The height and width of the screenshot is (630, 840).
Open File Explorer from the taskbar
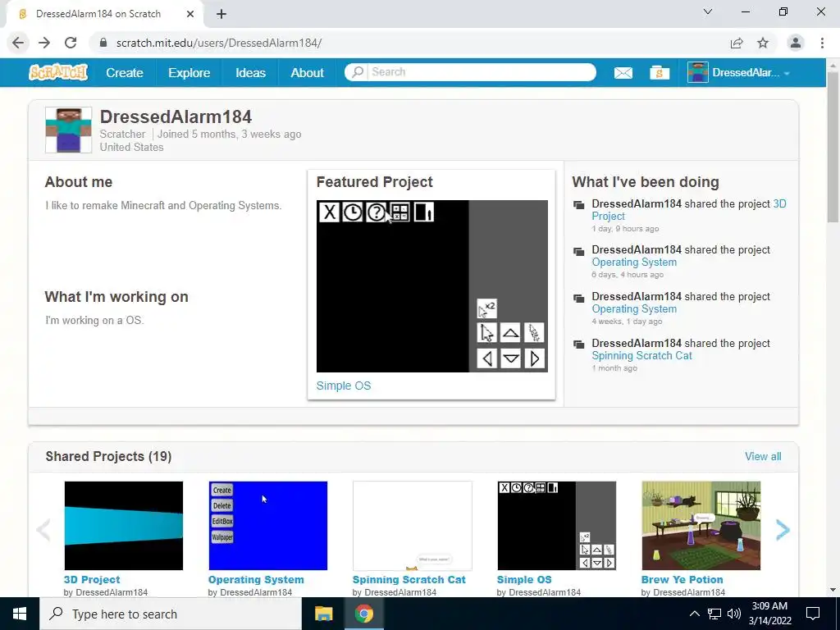coord(323,614)
